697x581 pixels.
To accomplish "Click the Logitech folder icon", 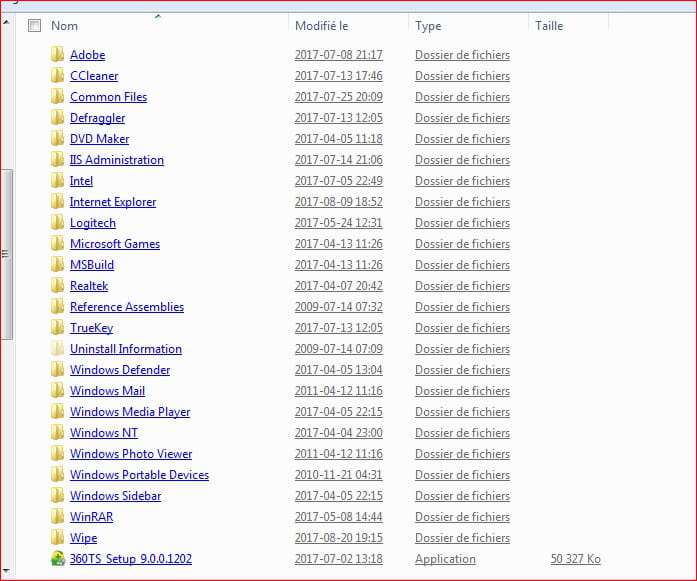I will pos(57,222).
